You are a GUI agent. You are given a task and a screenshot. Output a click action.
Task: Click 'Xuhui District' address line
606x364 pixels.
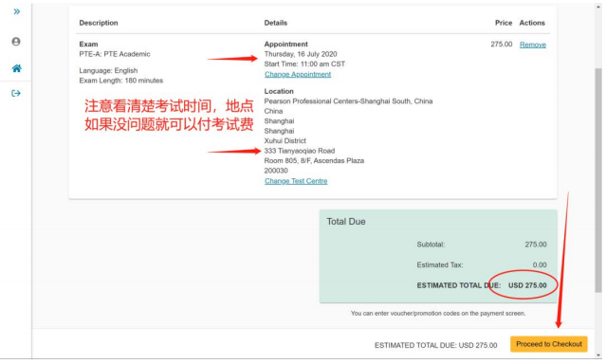(285, 140)
